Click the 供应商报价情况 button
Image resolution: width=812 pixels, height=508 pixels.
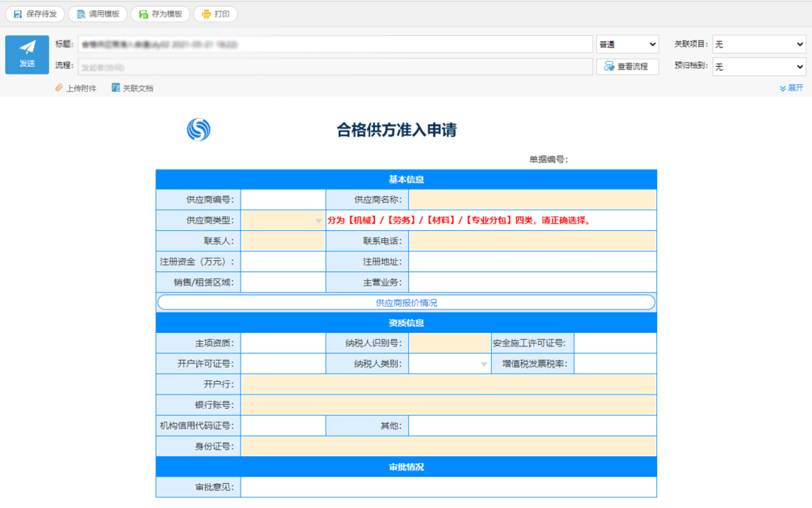coord(406,303)
